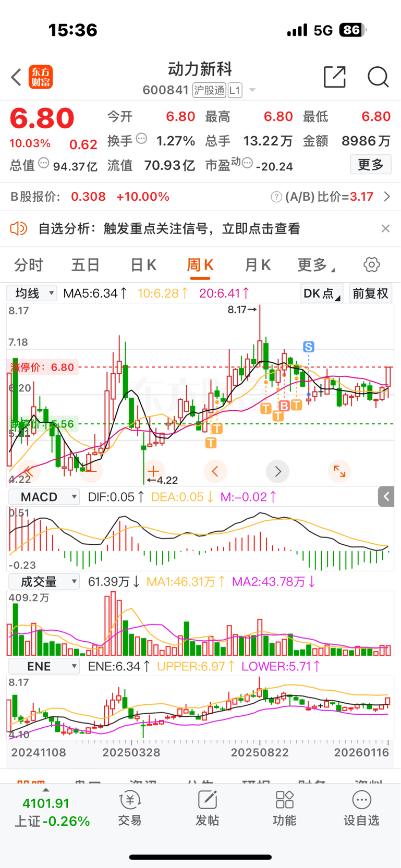Viewport: 401px width, 868px height.
Task: Tap the blue S sell marker
Action: (x=309, y=347)
